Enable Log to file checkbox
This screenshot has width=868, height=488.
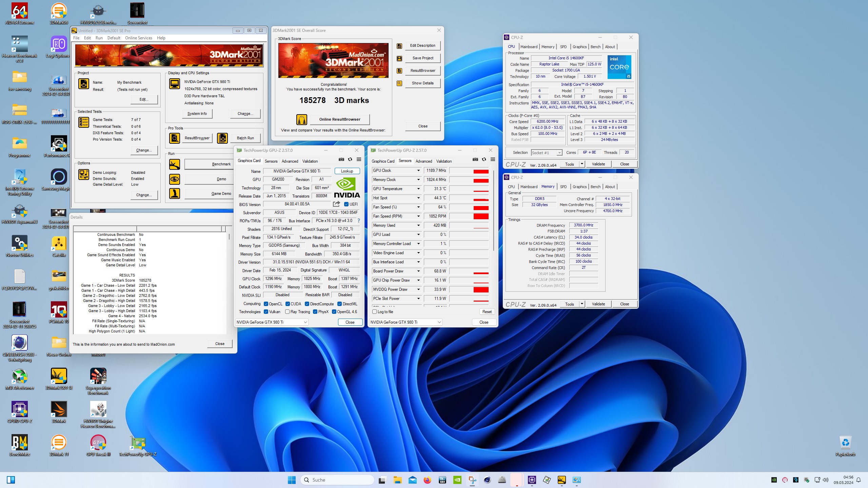tap(375, 312)
